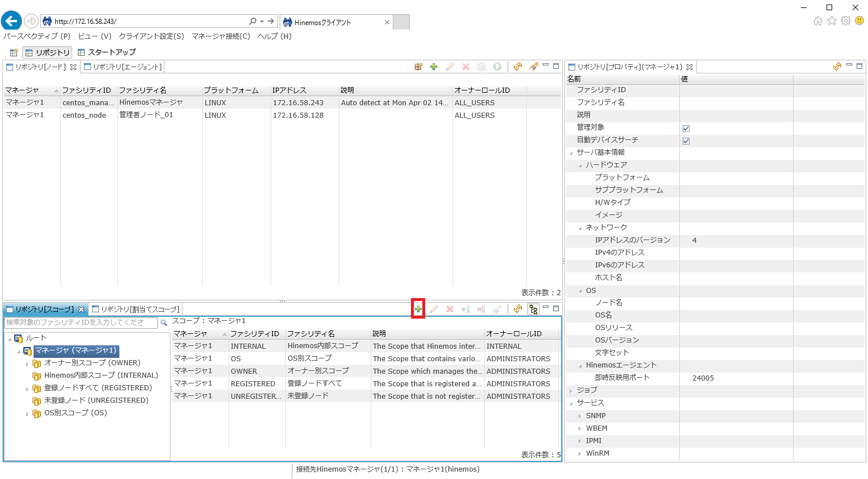Click the object privilege diamond icon in the リポジトリ[スコープ] toolbar
The height and width of the screenshot is (479, 868).
pos(497,309)
